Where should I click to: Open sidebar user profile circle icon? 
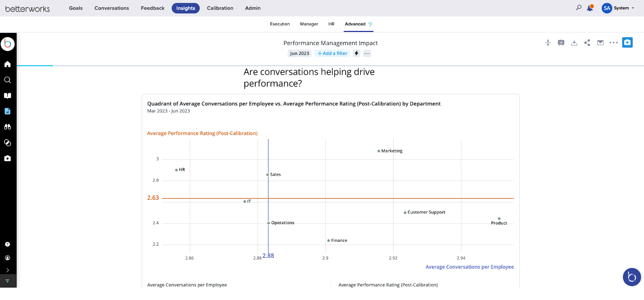pos(7,258)
